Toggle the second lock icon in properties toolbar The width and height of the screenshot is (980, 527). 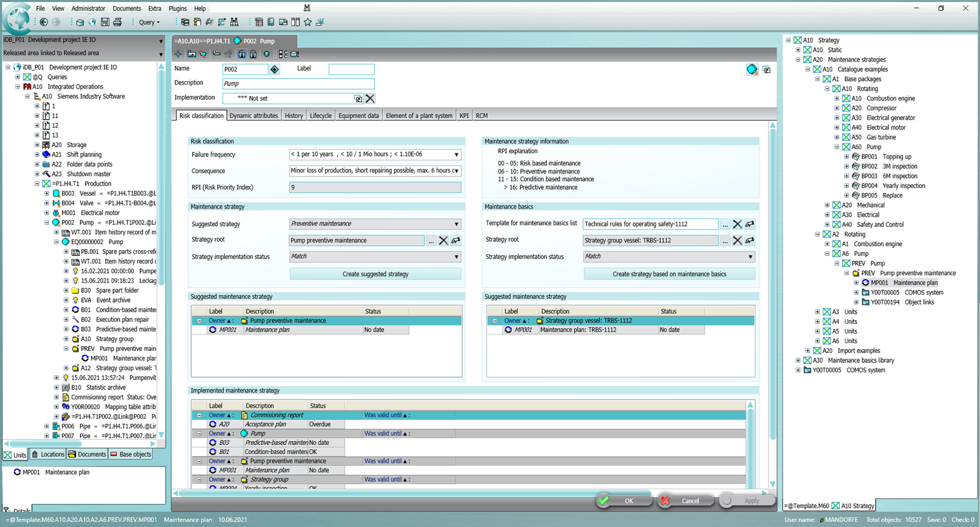253,54
